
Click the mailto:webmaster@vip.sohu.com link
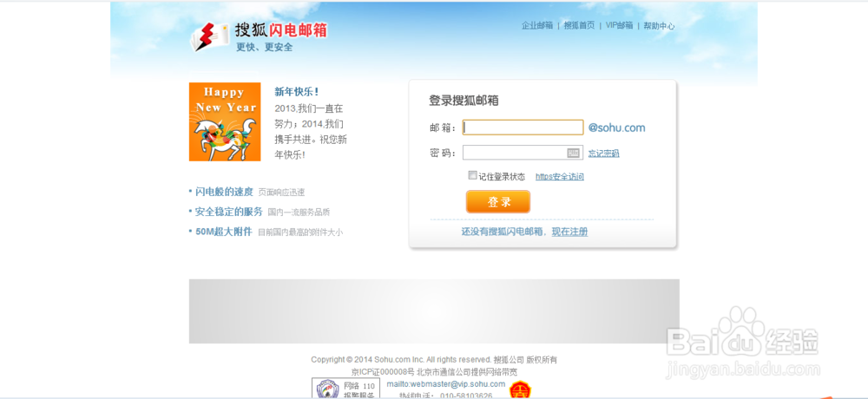coord(445,384)
